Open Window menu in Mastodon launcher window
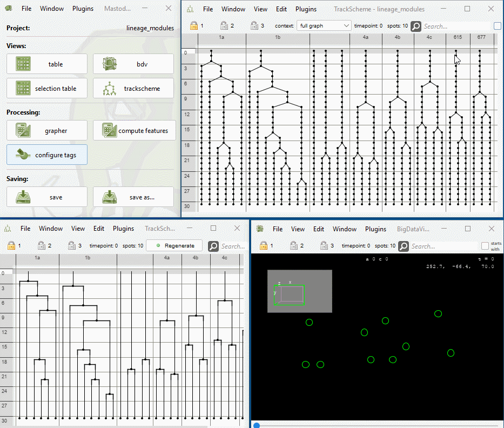 click(52, 8)
